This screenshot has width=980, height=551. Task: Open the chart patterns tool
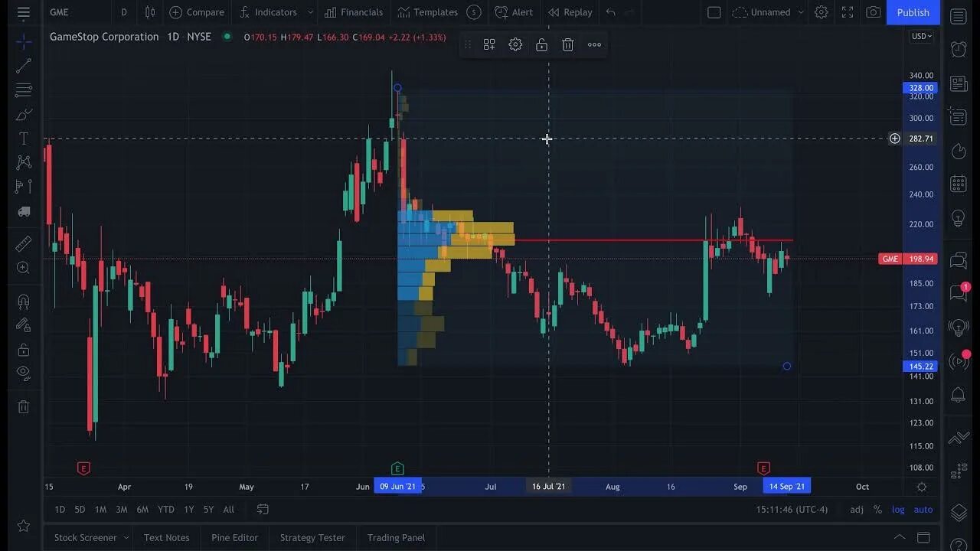[23, 162]
